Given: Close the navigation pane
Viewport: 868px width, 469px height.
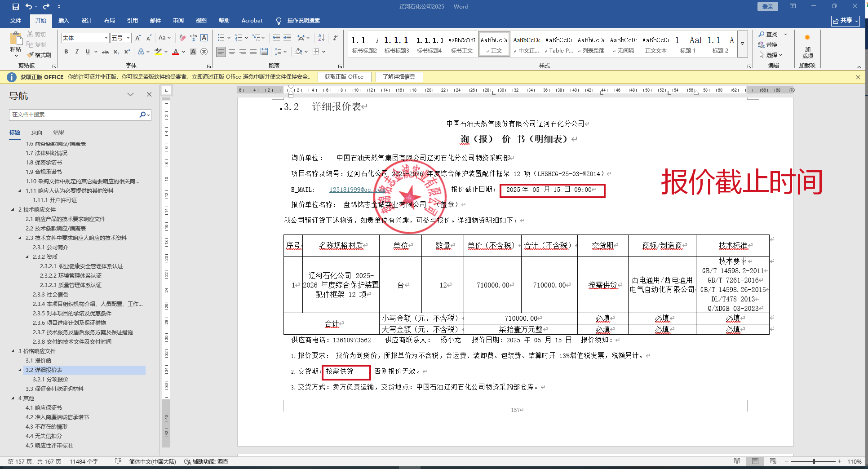Looking at the screenshot, I should coord(149,94).
